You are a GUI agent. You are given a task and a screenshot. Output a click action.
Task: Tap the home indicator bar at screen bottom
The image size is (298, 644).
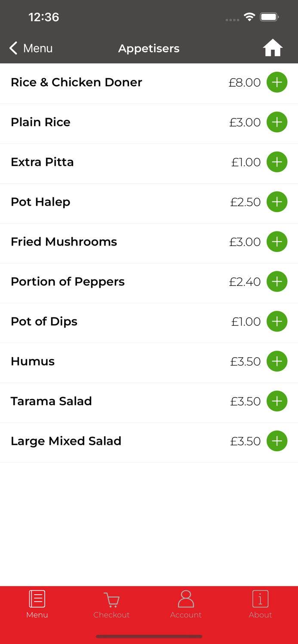(x=149, y=637)
